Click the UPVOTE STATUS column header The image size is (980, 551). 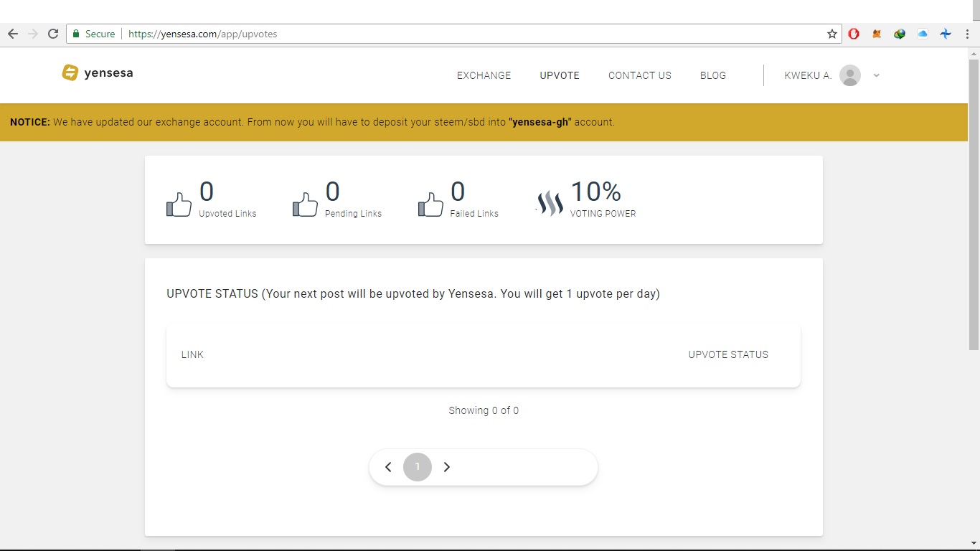pos(728,354)
